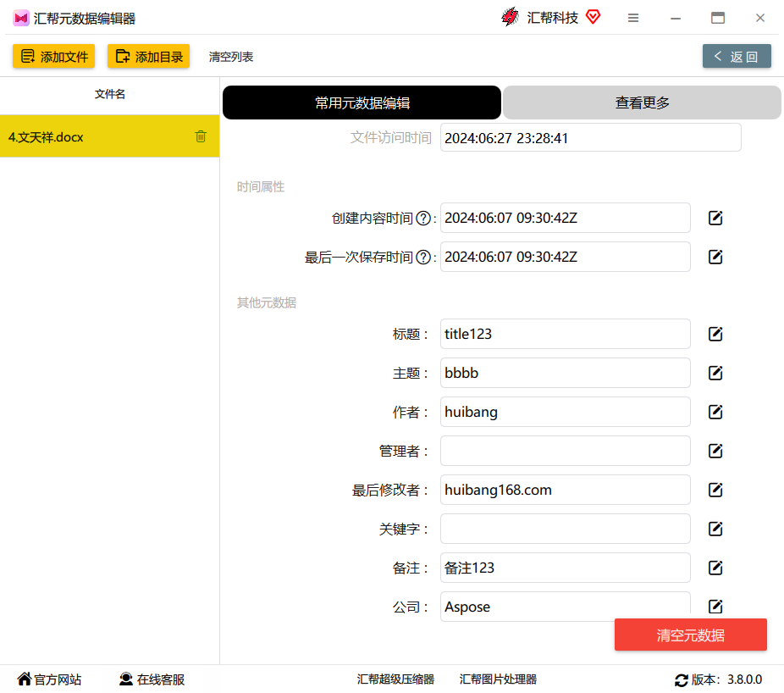Click the 文件名 column header
This screenshot has height=693, width=784.
(x=109, y=94)
